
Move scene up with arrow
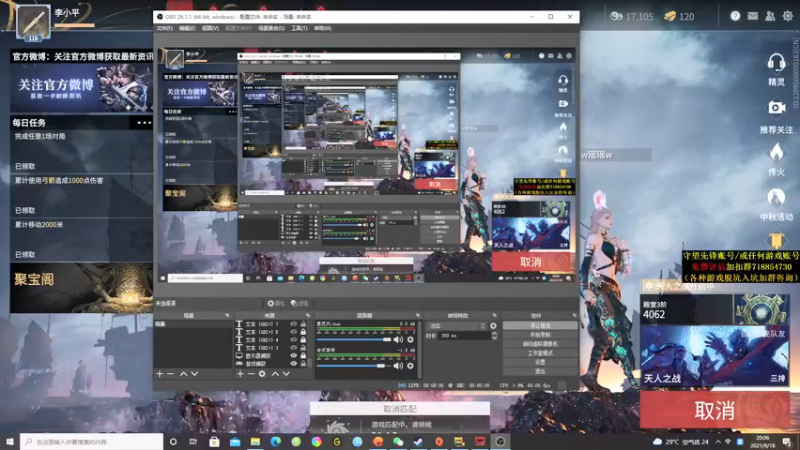(183, 374)
